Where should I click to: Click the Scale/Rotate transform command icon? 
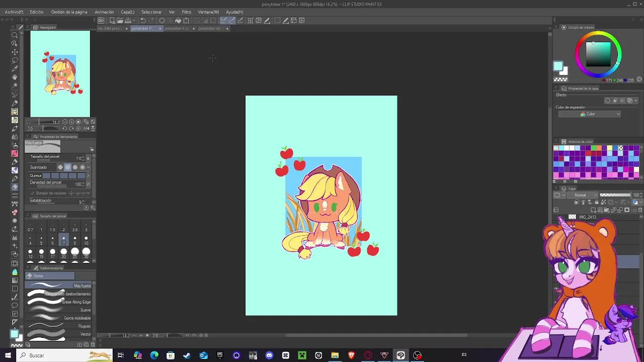186,21
